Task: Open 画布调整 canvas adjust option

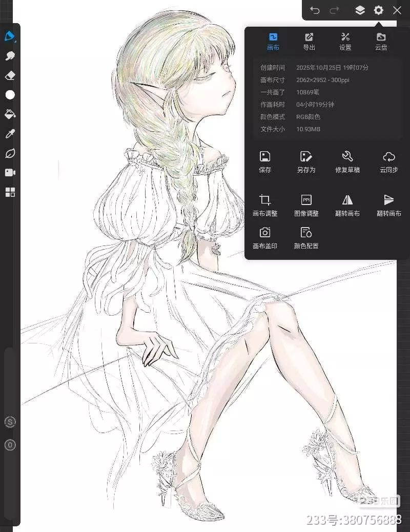Action: 265,206
